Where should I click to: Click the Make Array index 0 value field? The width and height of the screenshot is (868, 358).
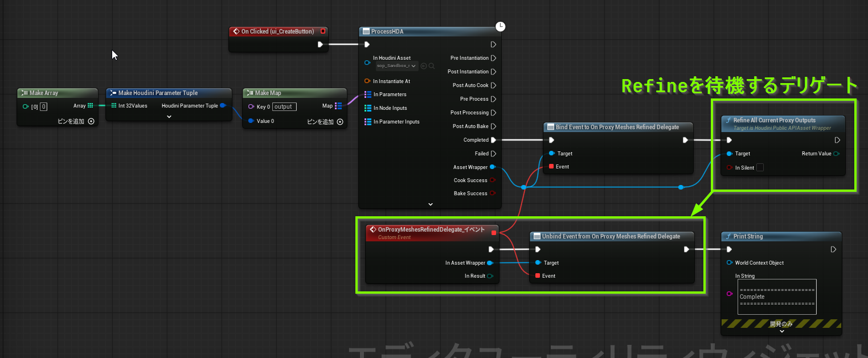43,106
